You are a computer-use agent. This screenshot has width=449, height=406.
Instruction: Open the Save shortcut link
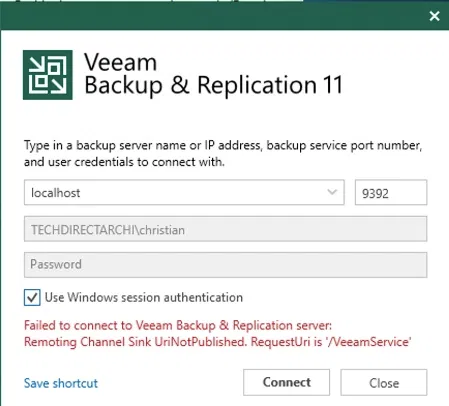click(x=61, y=383)
